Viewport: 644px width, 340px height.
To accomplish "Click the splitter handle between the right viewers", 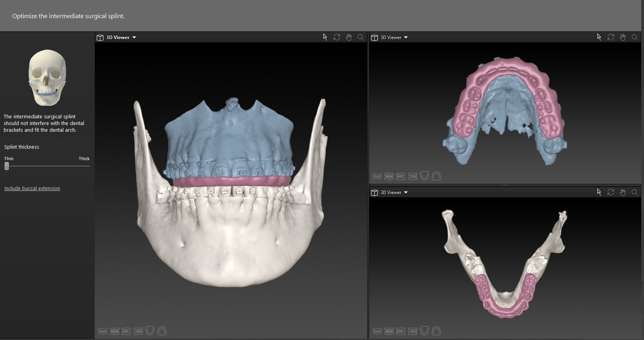I will (x=505, y=185).
